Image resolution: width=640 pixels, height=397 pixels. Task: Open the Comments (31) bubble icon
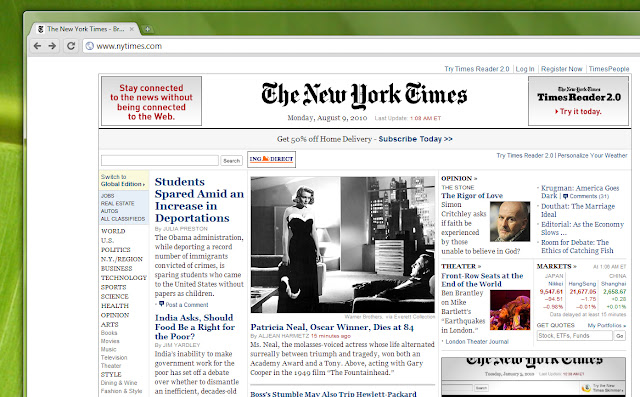click(565, 196)
